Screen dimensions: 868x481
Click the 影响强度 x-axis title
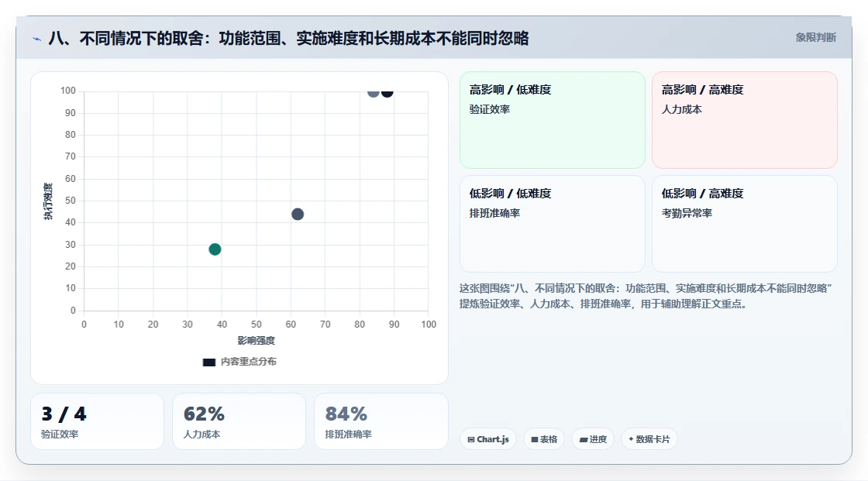pyautogui.click(x=257, y=340)
